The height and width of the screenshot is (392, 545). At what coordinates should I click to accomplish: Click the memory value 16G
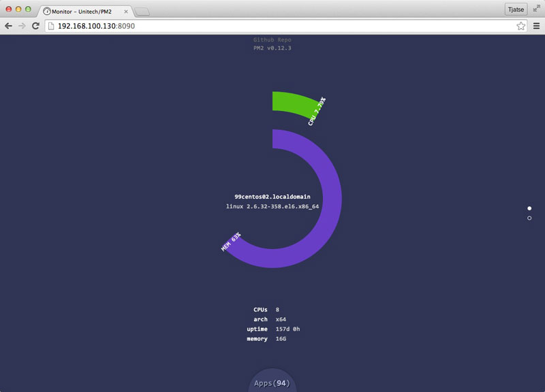click(281, 339)
